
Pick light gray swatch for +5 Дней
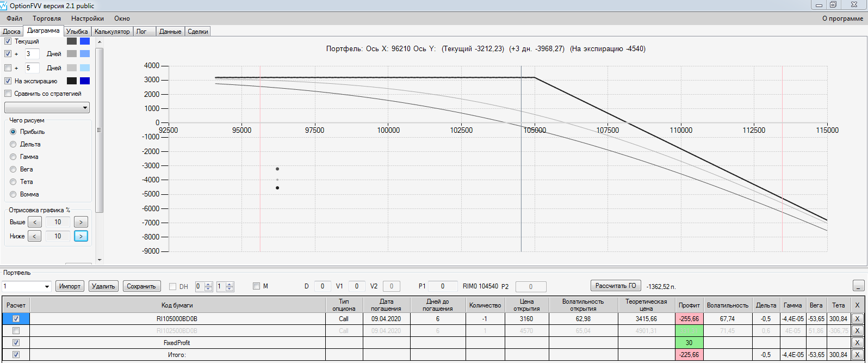tap(72, 68)
